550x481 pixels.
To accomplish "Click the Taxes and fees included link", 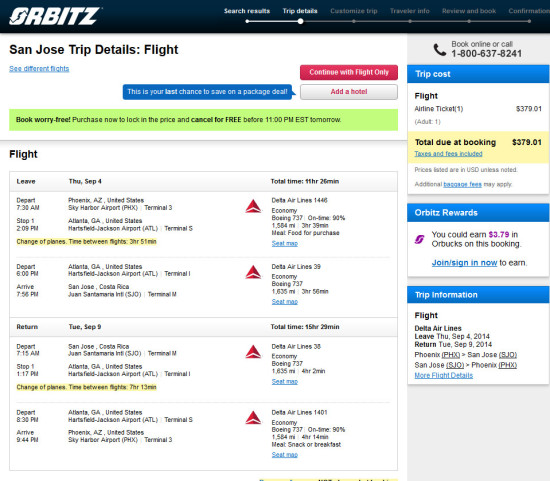I will click(x=448, y=154).
